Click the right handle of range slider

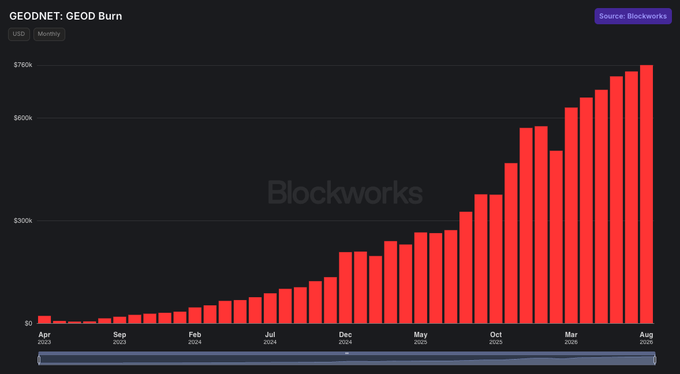(654, 360)
